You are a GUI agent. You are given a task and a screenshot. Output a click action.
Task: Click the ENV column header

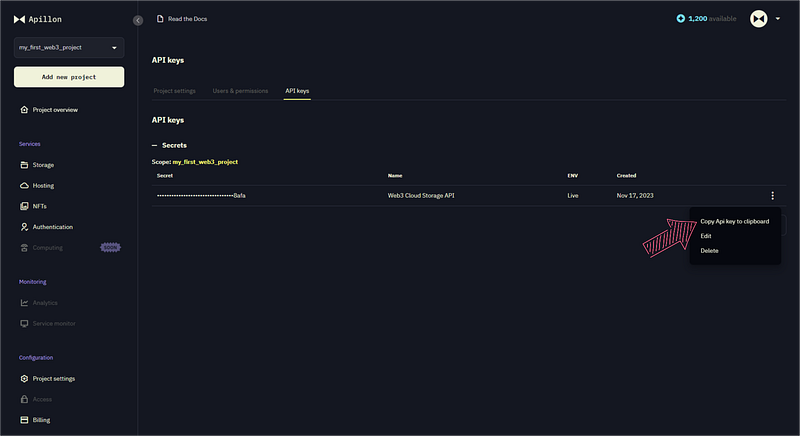pyautogui.click(x=572, y=175)
